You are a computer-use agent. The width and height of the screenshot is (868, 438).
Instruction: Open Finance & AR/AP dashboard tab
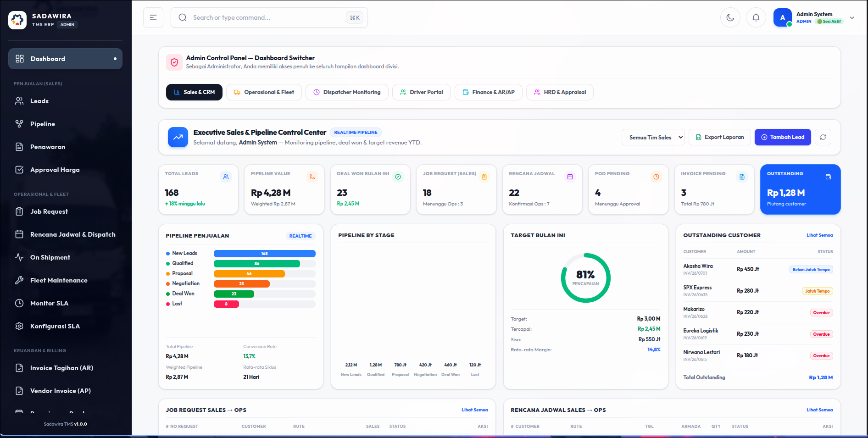click(489, 92)
